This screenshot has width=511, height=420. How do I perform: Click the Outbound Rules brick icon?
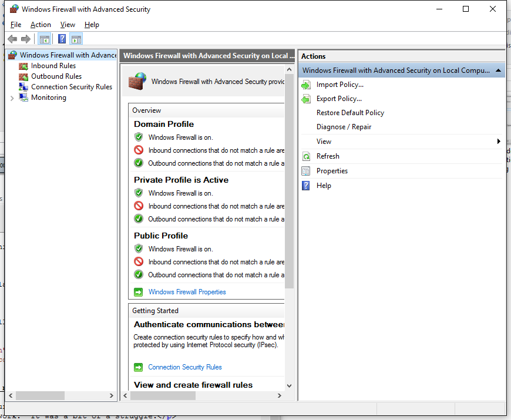coord(23,76)
